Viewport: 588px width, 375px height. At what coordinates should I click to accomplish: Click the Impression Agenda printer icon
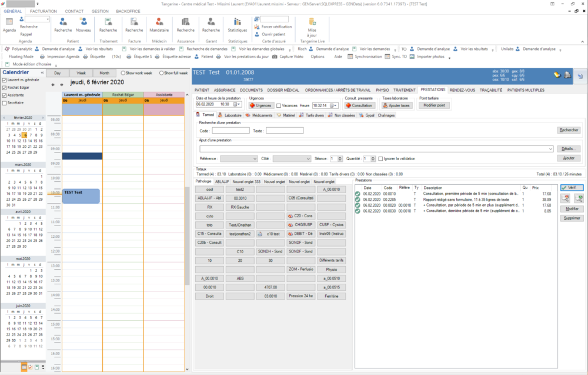(x=42, y=57)
